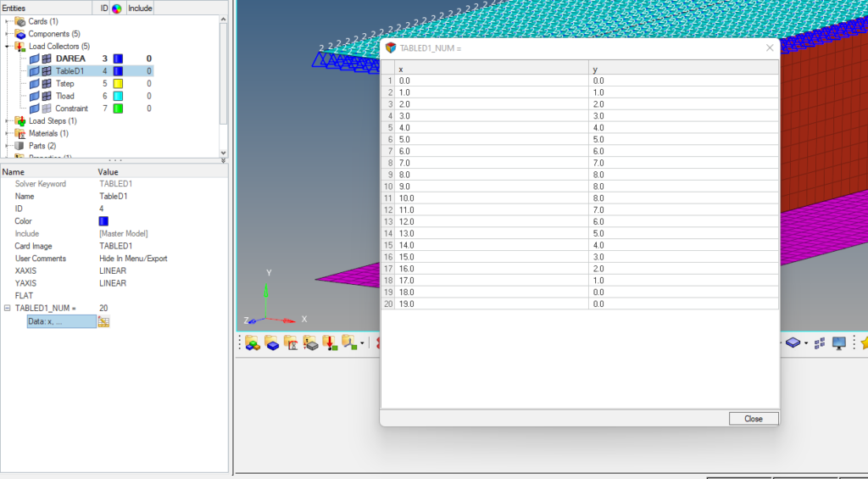Open dropdown arrow beside System Collectors icon
Viewport: 868px width, 479px height.
tap(362, 343)
